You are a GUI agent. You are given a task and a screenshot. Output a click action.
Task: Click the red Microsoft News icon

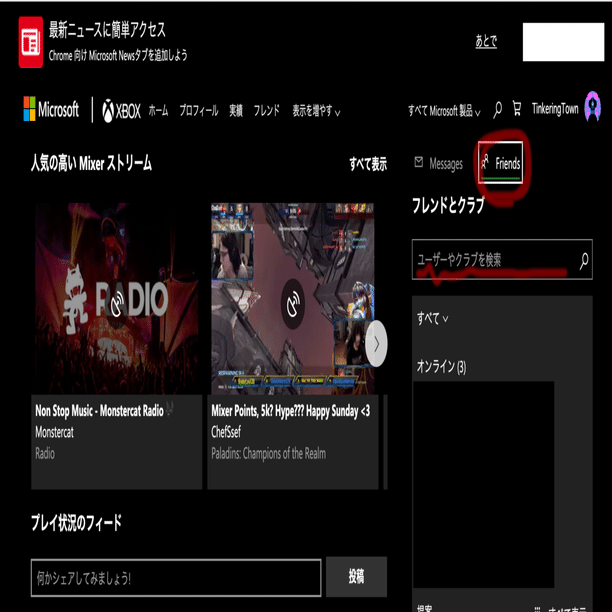pos(31,42)
